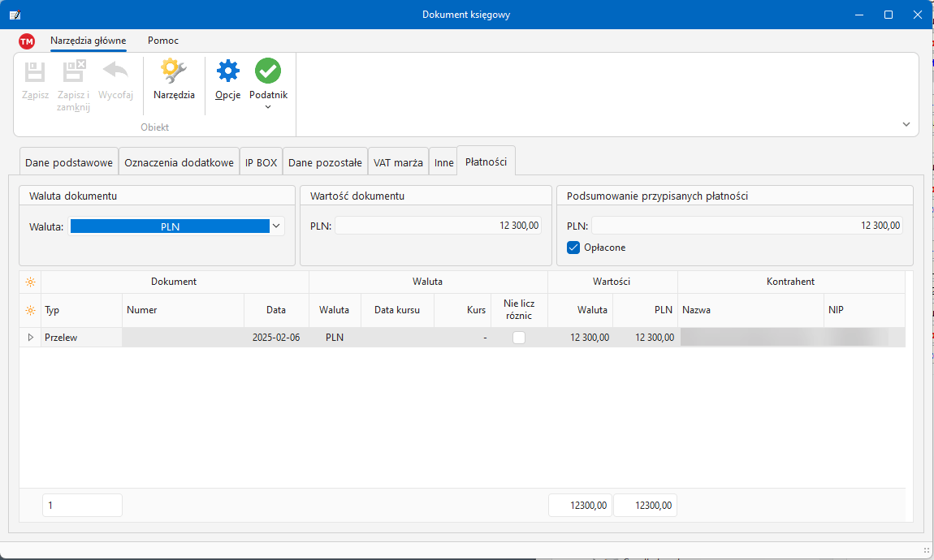Open the Pomoc ribbon tab
This screenshot has height=560, width=934.
click(163, 41)
